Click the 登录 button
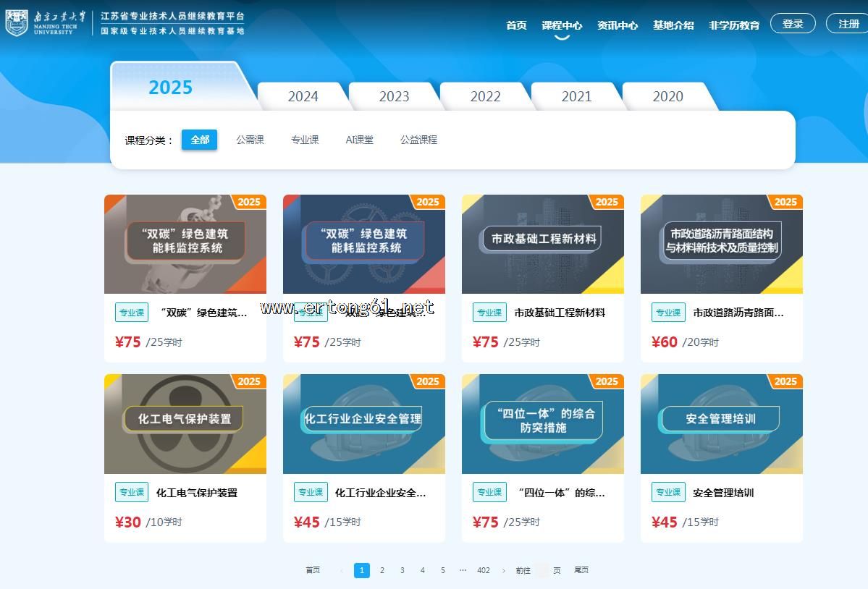The height and width of the screenshot is (589, 868). click(793, 24)
